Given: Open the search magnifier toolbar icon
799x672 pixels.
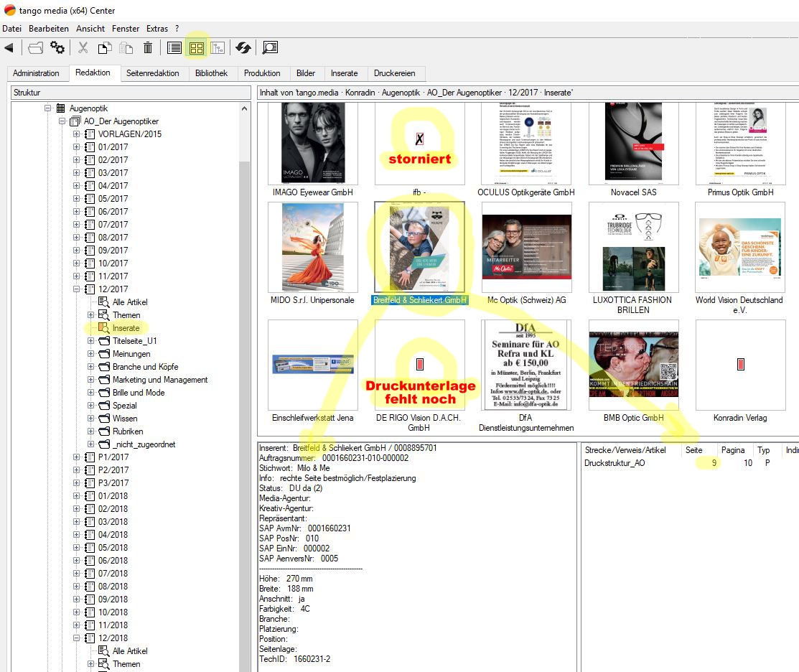Looking at the screenshot, I should tap(270, 48).
